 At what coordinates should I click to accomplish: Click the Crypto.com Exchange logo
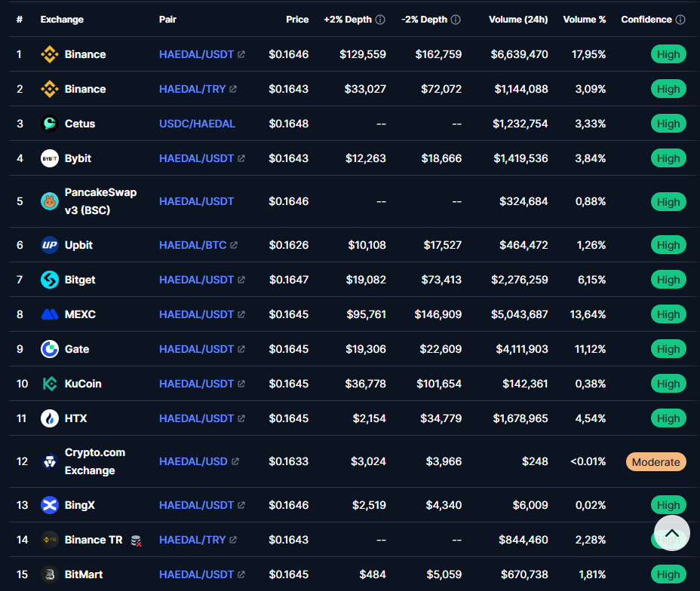(50, 461)
